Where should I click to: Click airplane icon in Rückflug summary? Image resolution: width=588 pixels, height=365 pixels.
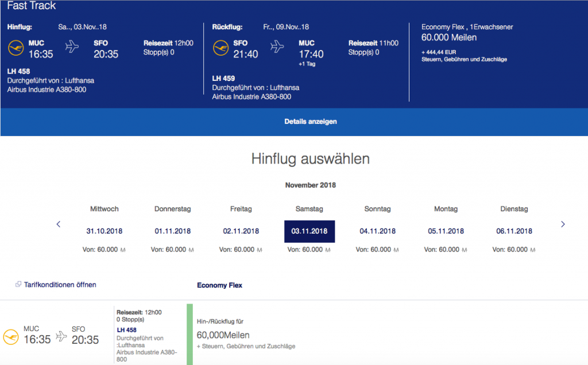[x=277, y=47]
